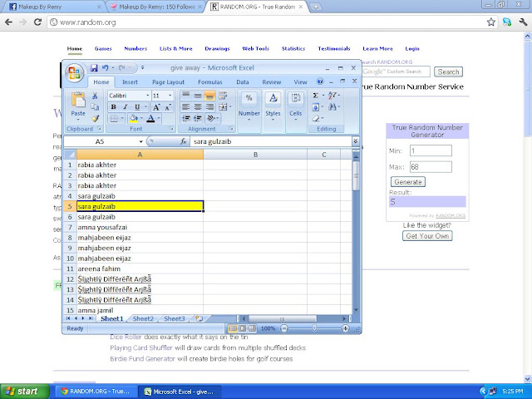Open the Fill Color dropdown arrow
Viewport: 532px width, 399px height.
141,118
